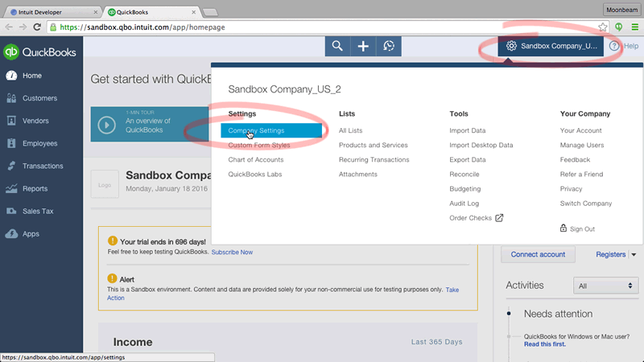Click the Vendors sidebar icon
Image resolution: width=644 pixels, height=362 pixels.
11,121
